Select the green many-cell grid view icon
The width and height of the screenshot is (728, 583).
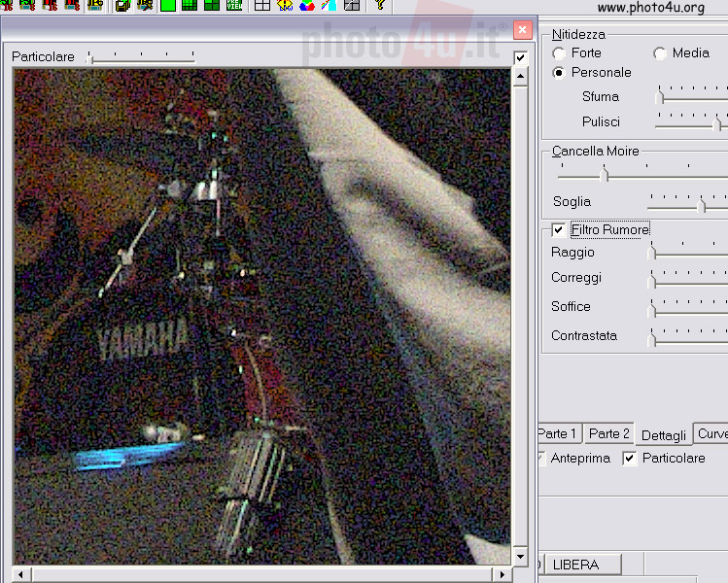(x=190, y=5)
